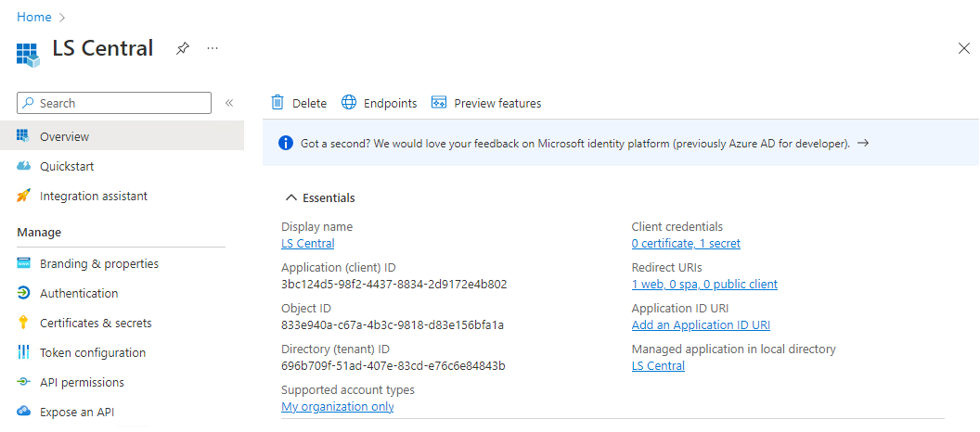The height and width of the screenshot is (432, 980).
Task: Click Add an Application ID URI link
Action: (x=701, y=325)
